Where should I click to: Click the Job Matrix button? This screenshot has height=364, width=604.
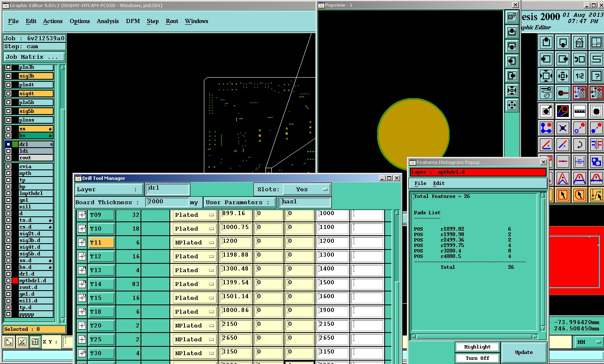tap(34, 57)
